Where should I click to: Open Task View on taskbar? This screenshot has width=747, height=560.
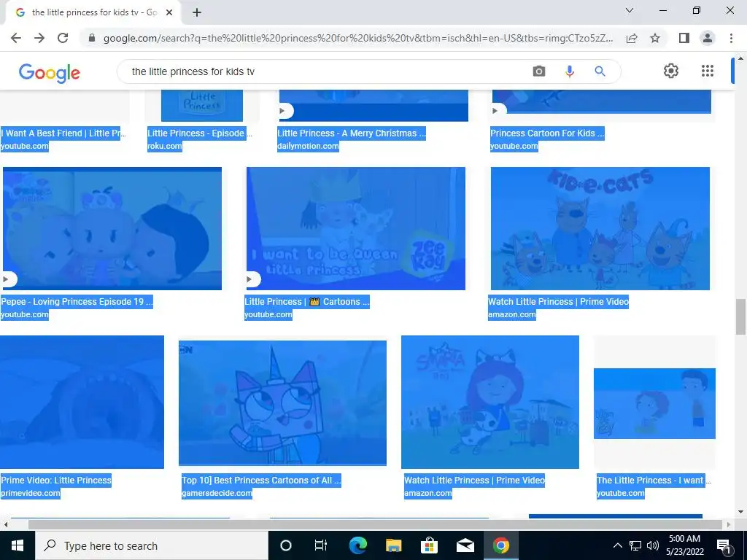coord(321,545)
